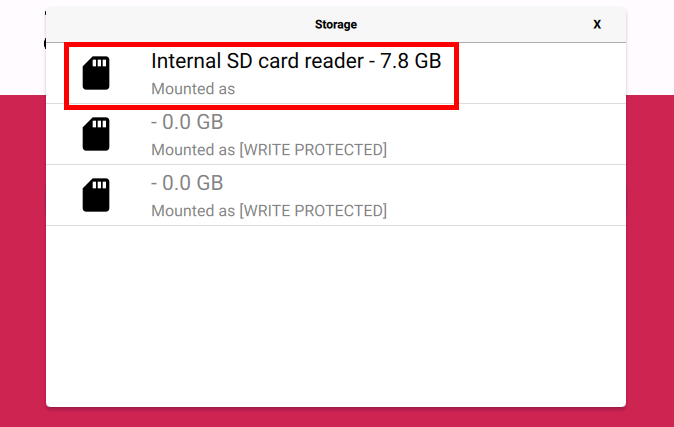Click the 7.8 GB capacity text

pos(410,60)
